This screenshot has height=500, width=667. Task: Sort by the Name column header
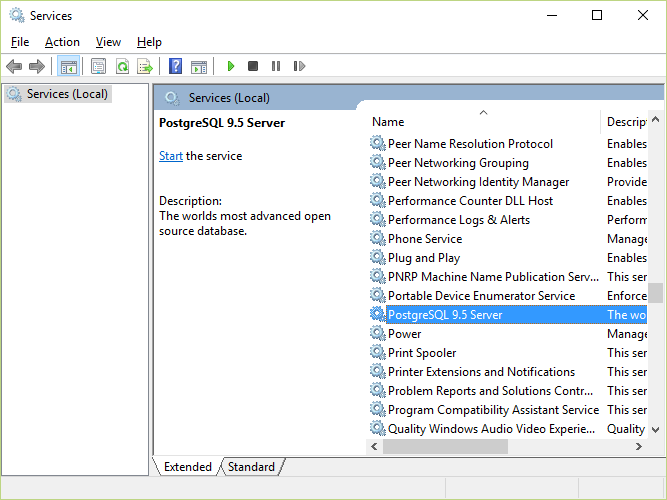tap(483, 122)
